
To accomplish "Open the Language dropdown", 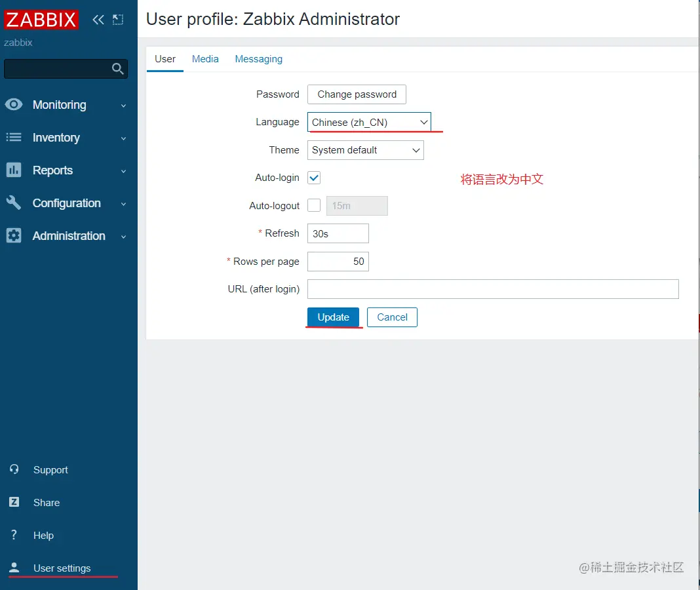I will click(x=369, y=123).
